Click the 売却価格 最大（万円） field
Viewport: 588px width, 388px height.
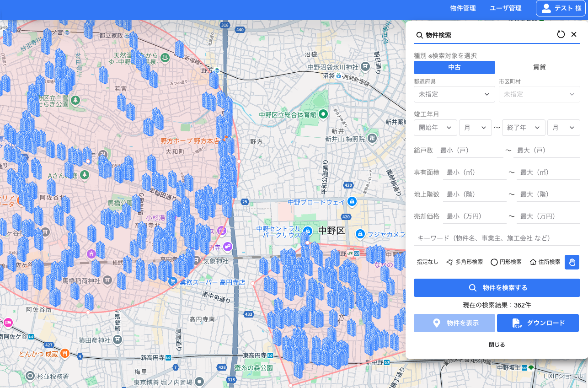(x=549, y=216)
